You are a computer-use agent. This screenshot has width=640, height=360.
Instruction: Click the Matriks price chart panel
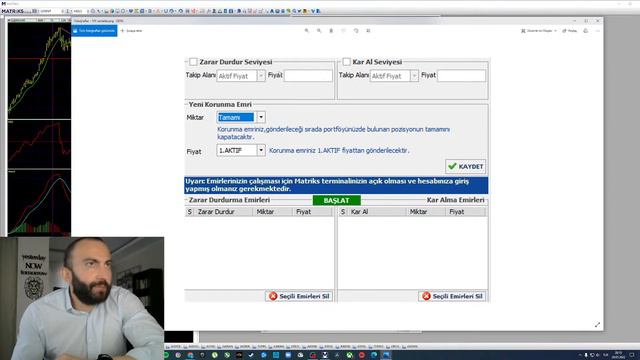tap(39, 70)
